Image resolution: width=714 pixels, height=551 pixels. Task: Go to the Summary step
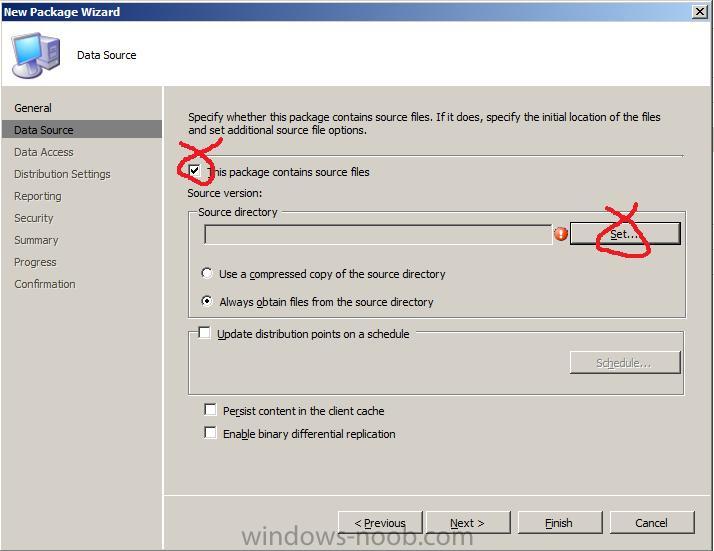pos(36,240)
